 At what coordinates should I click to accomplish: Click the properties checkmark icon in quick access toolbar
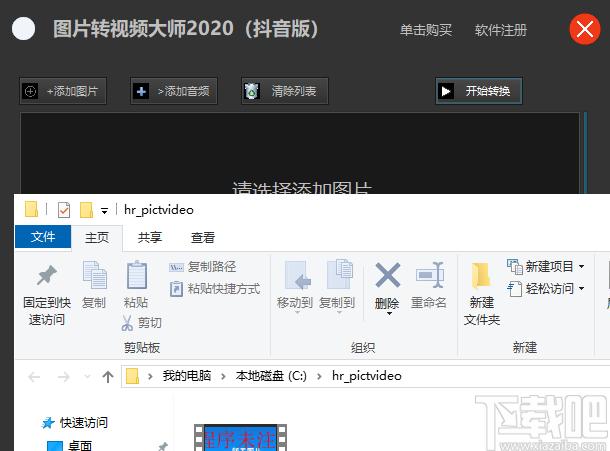64,210
